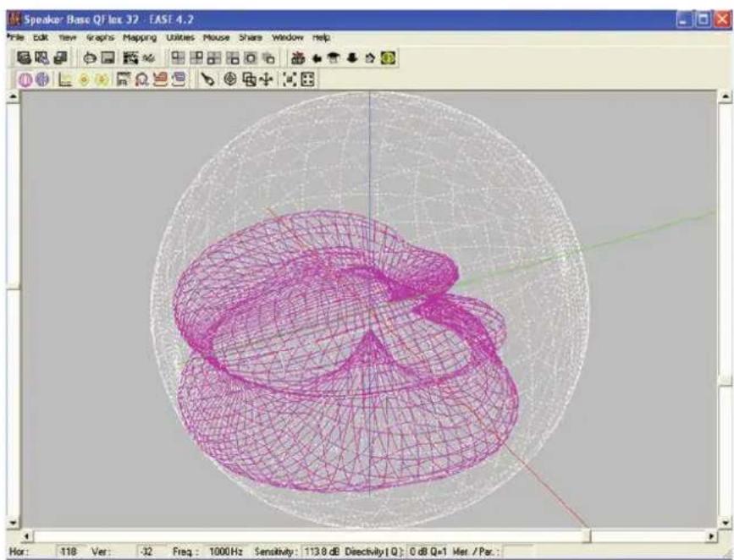
Task: Click the right vertical scrollbar thumb
Action: tap(726, 380)
